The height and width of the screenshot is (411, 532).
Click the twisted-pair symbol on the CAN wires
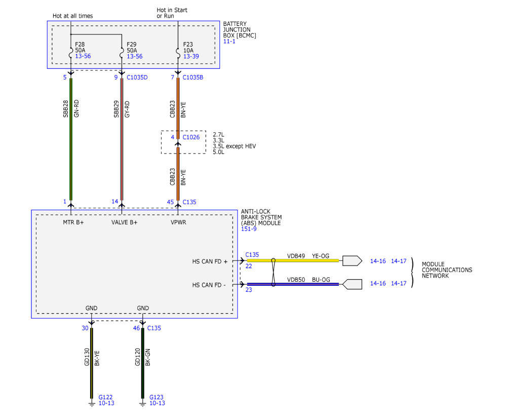273,273
